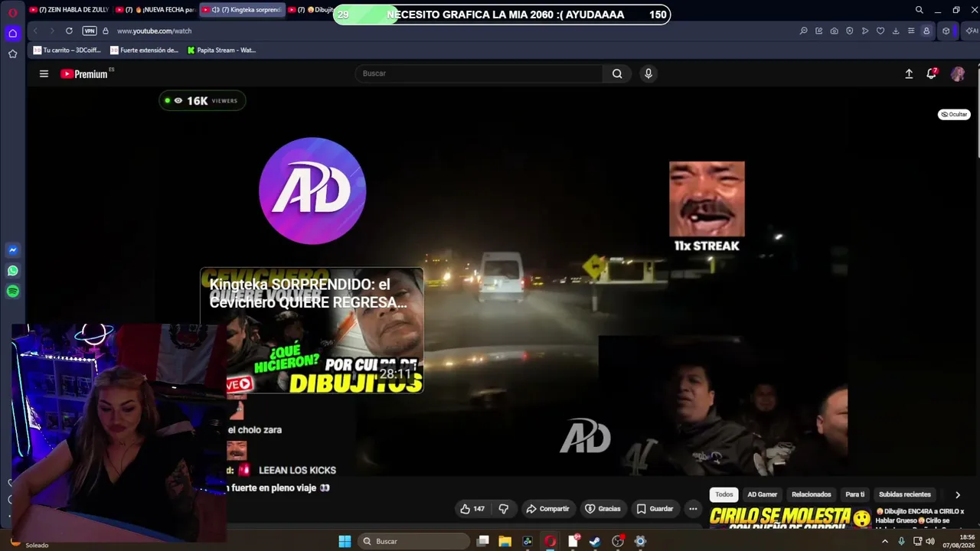
Task: Click the Gracias thanks button
Action: (603, 509)
